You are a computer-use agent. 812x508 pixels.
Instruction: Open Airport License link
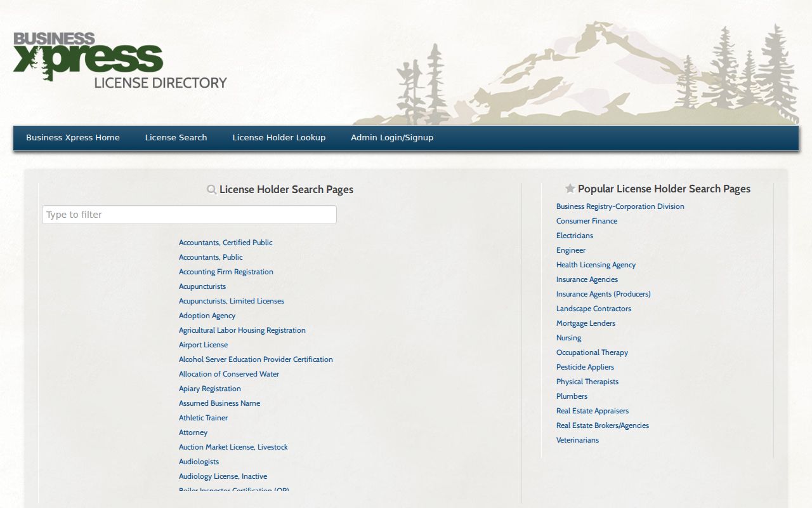pos(203,345)
